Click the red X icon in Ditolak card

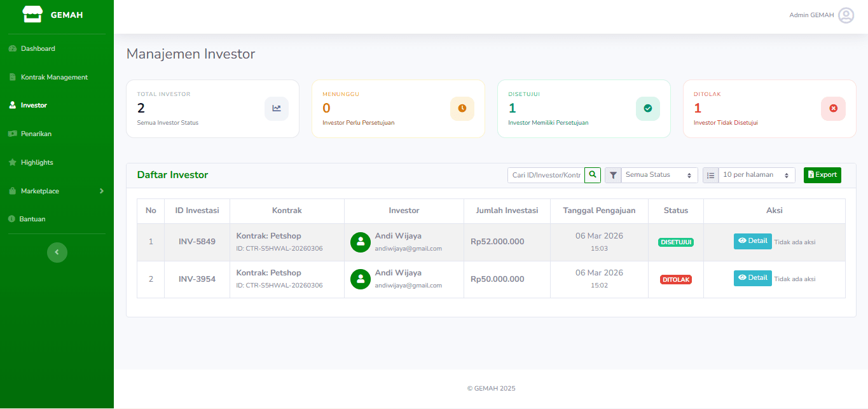click(x=834, y=109)
